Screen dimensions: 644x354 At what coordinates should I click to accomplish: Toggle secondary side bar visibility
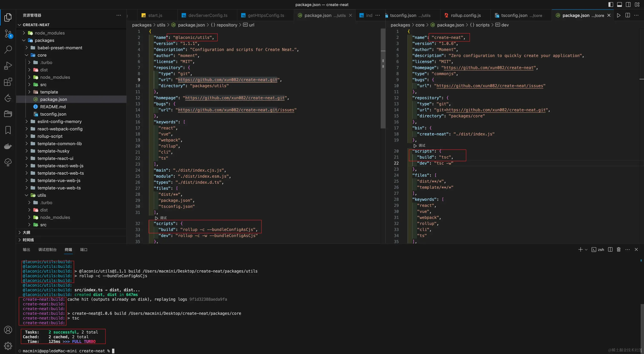(628, 4)
